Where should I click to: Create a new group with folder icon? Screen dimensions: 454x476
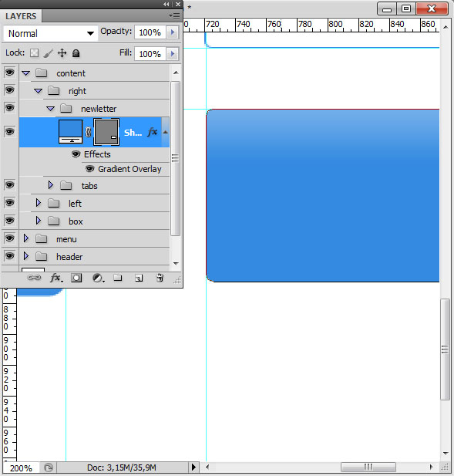(x=118, y=278)
